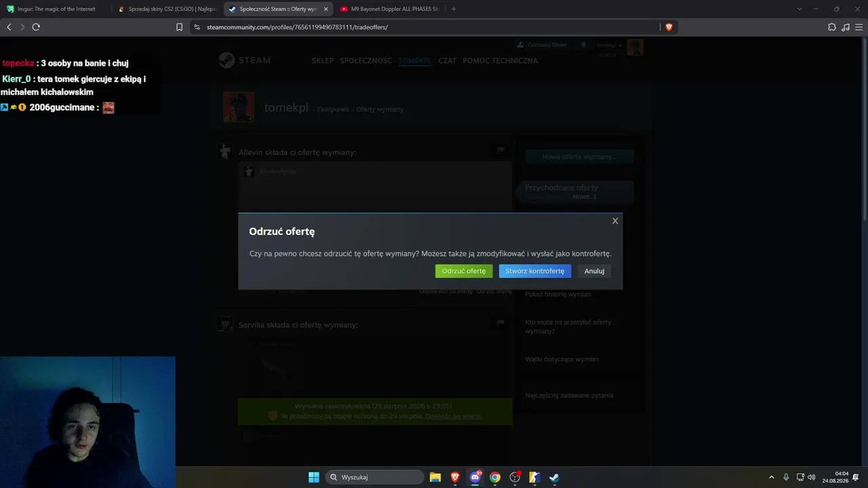
Task: Open a new browser tab
Action: (454, 9)
